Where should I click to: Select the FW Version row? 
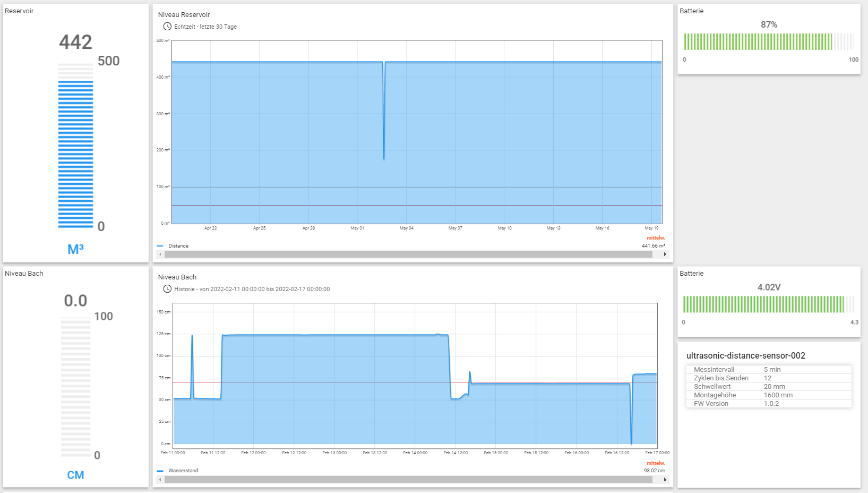768,404
